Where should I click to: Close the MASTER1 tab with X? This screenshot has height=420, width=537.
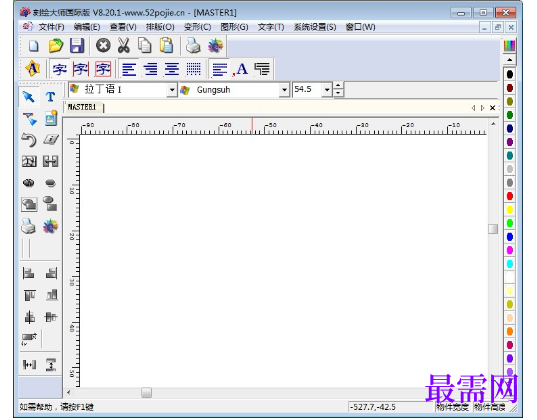(x=492, y=108)
